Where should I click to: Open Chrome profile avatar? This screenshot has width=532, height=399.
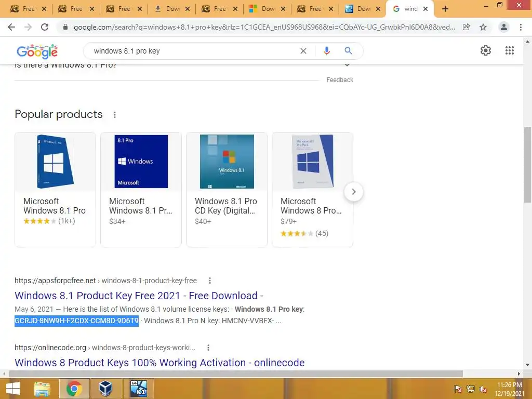click(504, 27)
